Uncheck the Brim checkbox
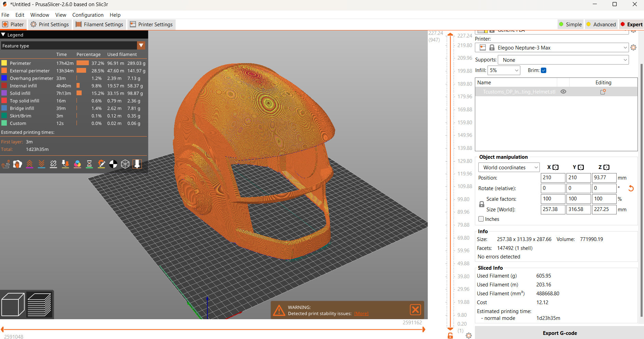Viewport: 644px width, 339px height. coord(543,70)
